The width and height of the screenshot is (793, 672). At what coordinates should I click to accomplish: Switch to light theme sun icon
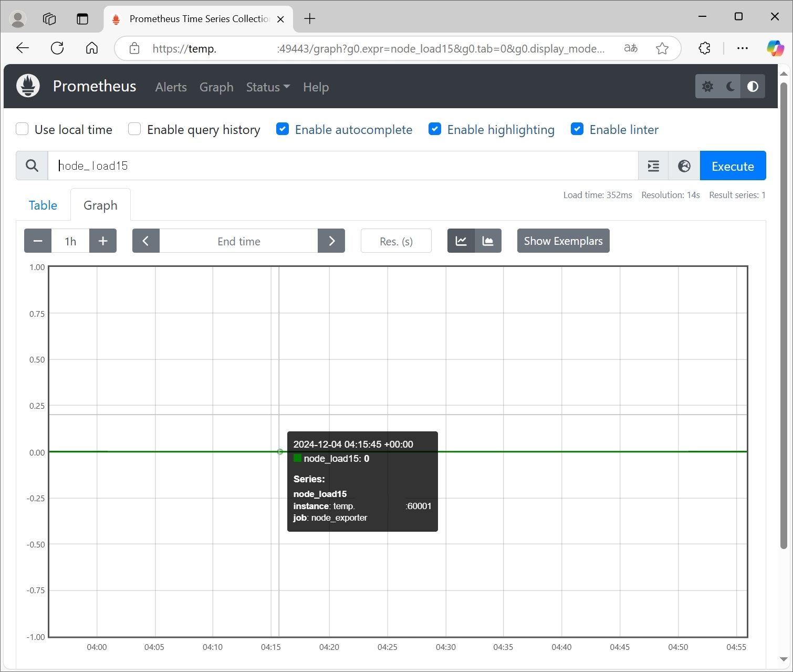click(x=707, y=87)
